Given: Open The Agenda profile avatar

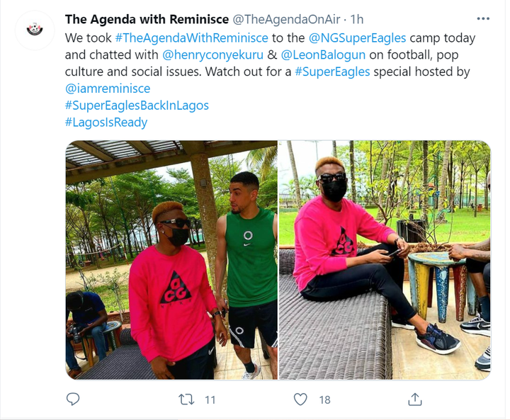Looking at the screenshot, I should click(x=35, y=30).
